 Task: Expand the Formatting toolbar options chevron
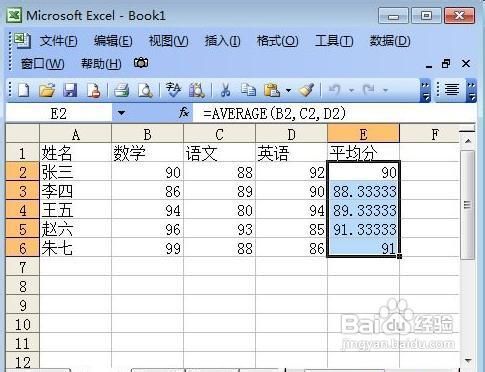[471, 91]
